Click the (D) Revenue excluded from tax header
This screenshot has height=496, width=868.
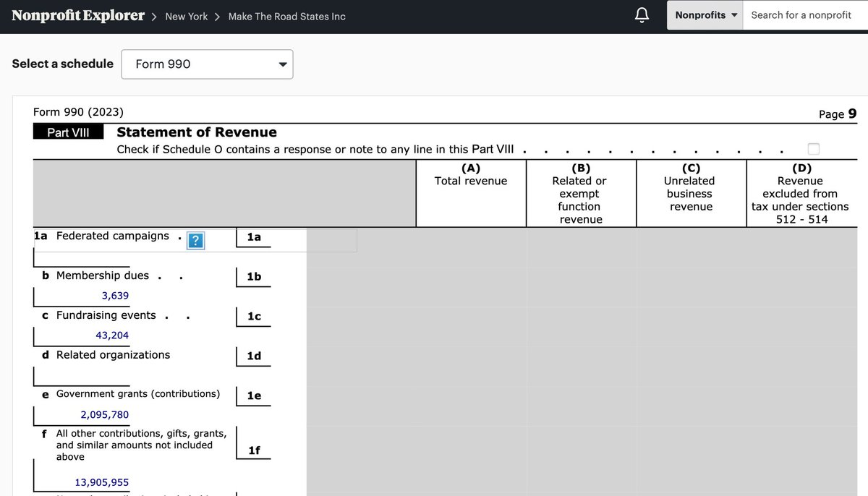click(800, 194)
